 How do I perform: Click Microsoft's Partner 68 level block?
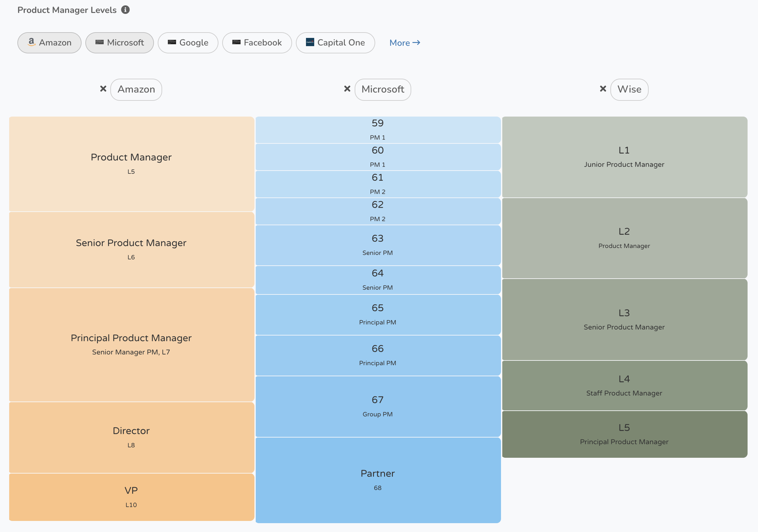tap(378, 480)
